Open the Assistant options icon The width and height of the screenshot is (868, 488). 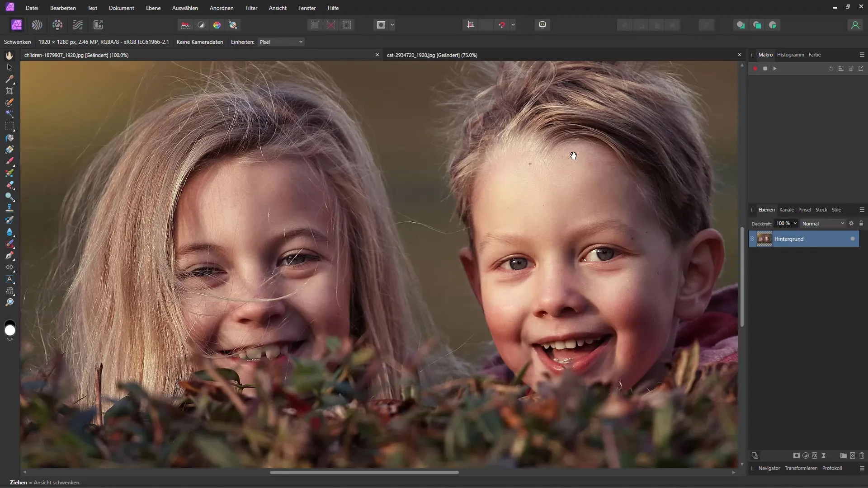pyautogui.click(x=542, y=25)
